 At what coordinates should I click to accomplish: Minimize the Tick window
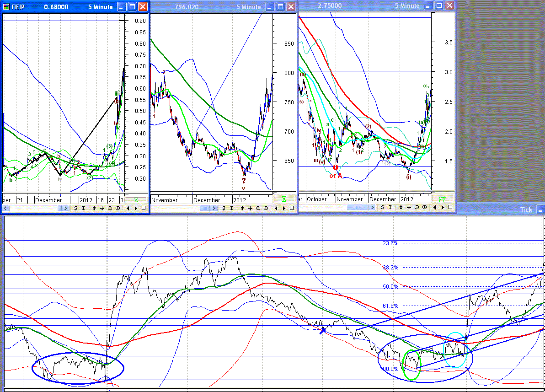point(540,210)
